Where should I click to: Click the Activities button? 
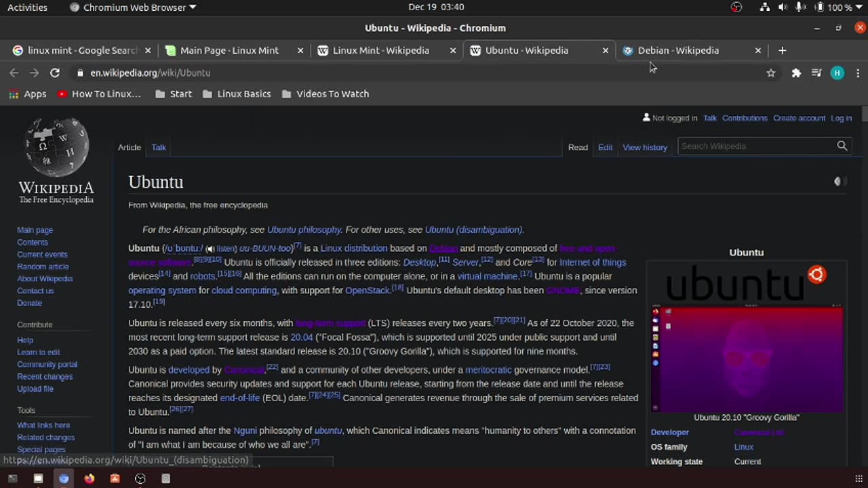click(27, 7)
